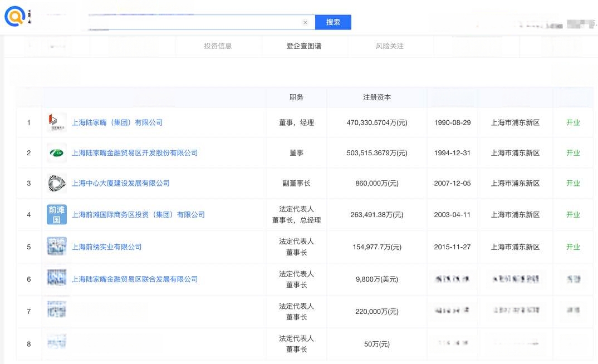Click the 前滩国 logo icon in row 4
Image resolution: width=598 pixels, height=364 pixels.
click(56, 215)
